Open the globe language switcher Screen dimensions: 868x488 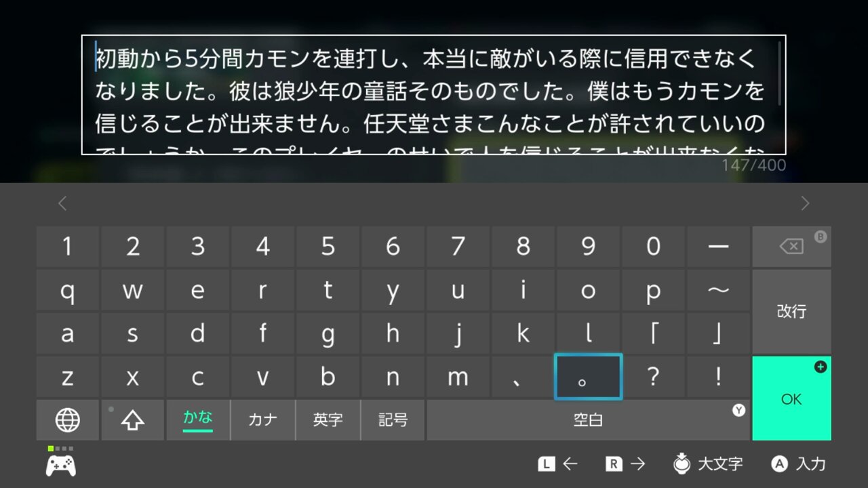(68, 420)
